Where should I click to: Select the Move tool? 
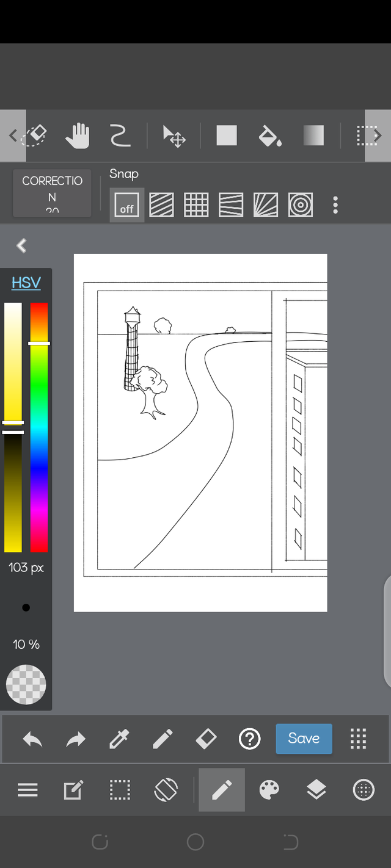[174, 136]
